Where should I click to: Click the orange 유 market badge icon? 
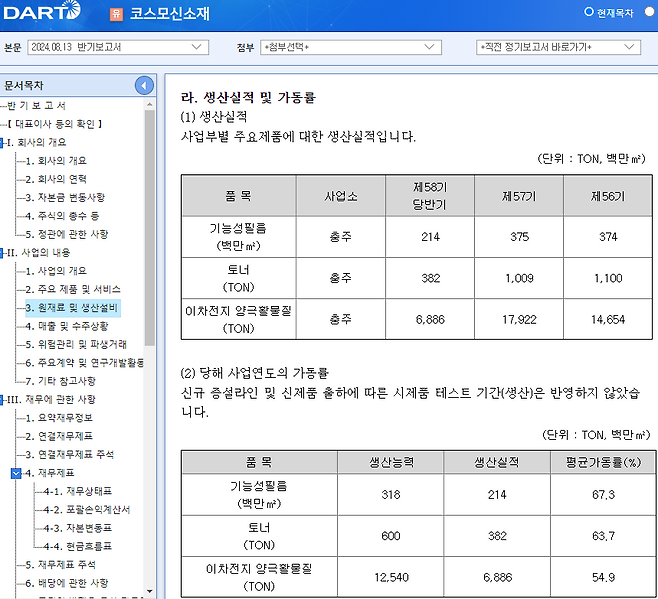(x=115, y=14)
